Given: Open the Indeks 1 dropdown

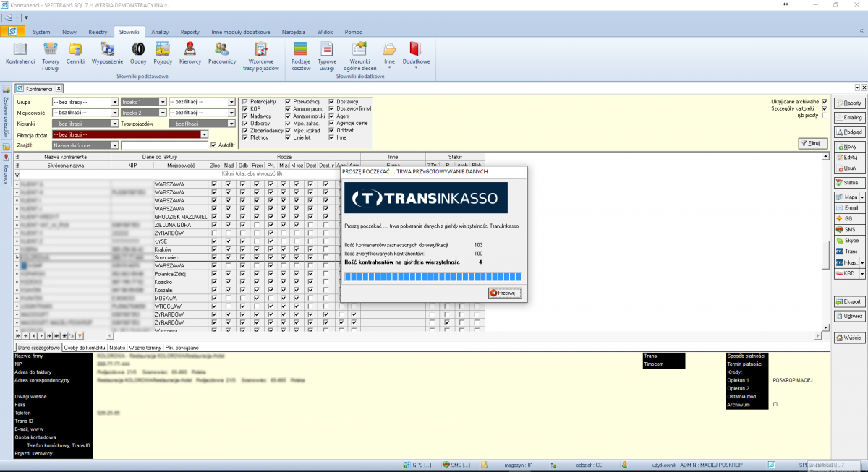Looking at the screenshot, I should click(x=162, y=103).
